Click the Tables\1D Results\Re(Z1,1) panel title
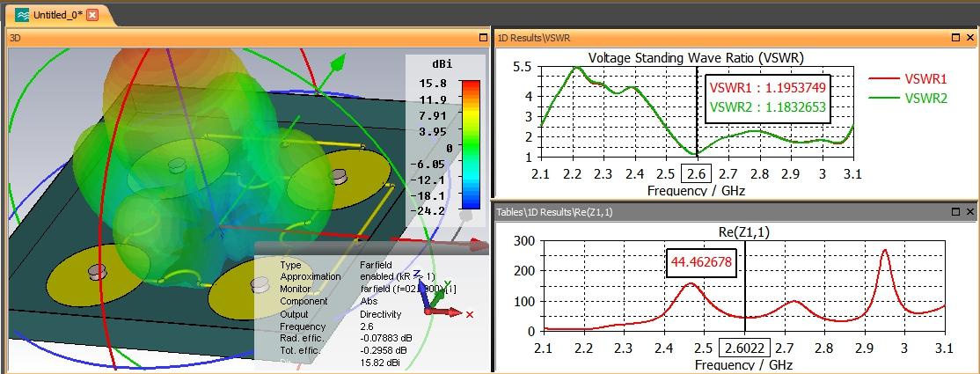This screenshot has width=980, height=374. tap(554, 212)
